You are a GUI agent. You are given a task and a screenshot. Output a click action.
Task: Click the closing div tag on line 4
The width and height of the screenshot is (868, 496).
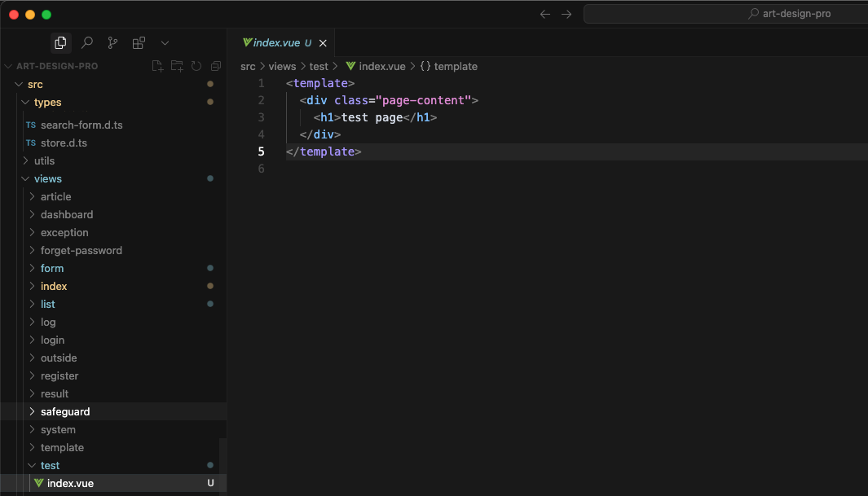click(320, 135)
